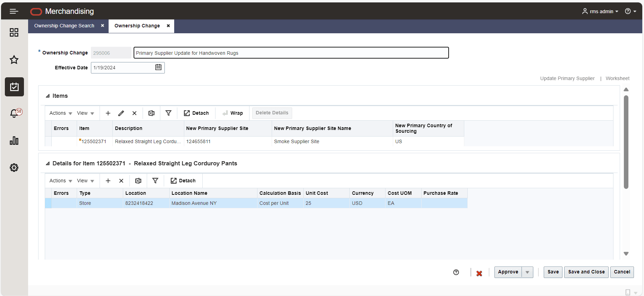Image resolution: width=644 pixels, height=296 pixels.
Task: Open the query filter in Items toolbar
Action: click(168, 113)
